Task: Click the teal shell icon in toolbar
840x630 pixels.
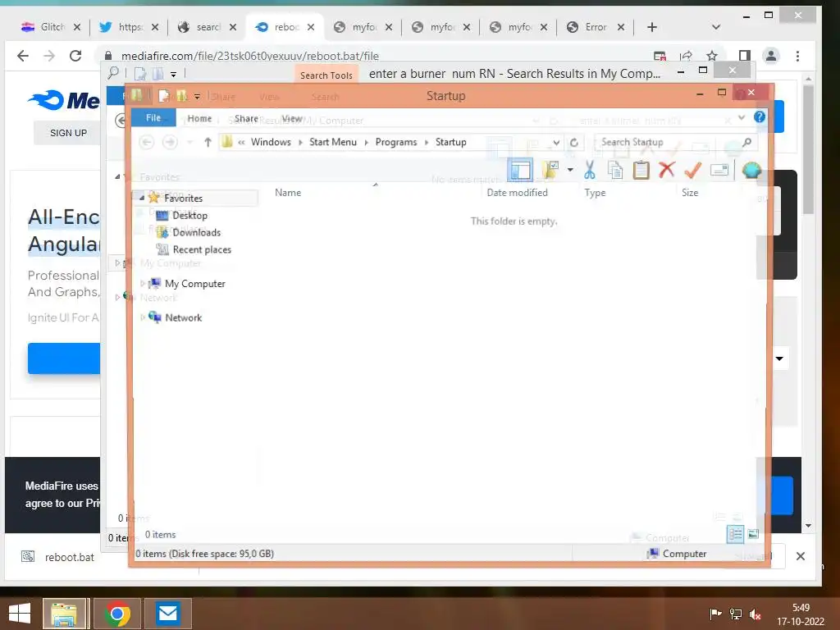Action: point(751,171)
